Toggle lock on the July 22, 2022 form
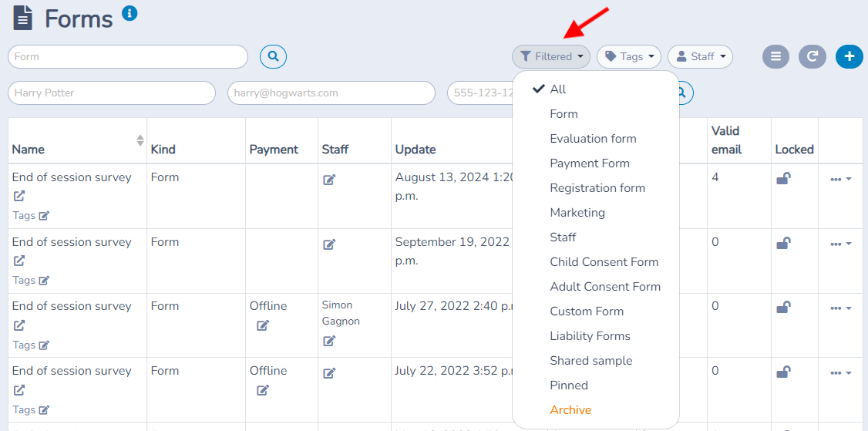 (x=783, y=372)
